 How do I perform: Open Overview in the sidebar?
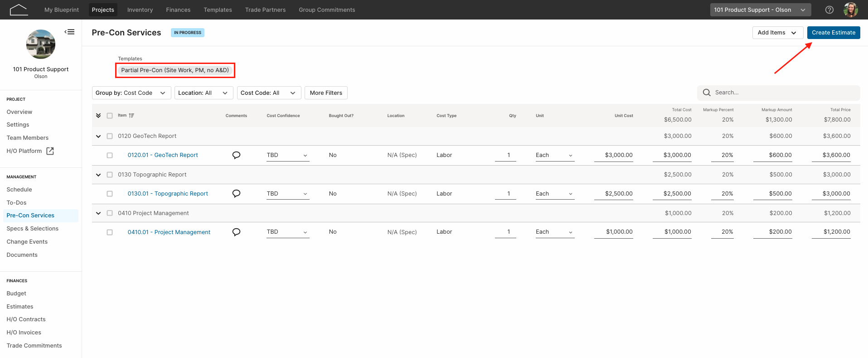point(19,112)
